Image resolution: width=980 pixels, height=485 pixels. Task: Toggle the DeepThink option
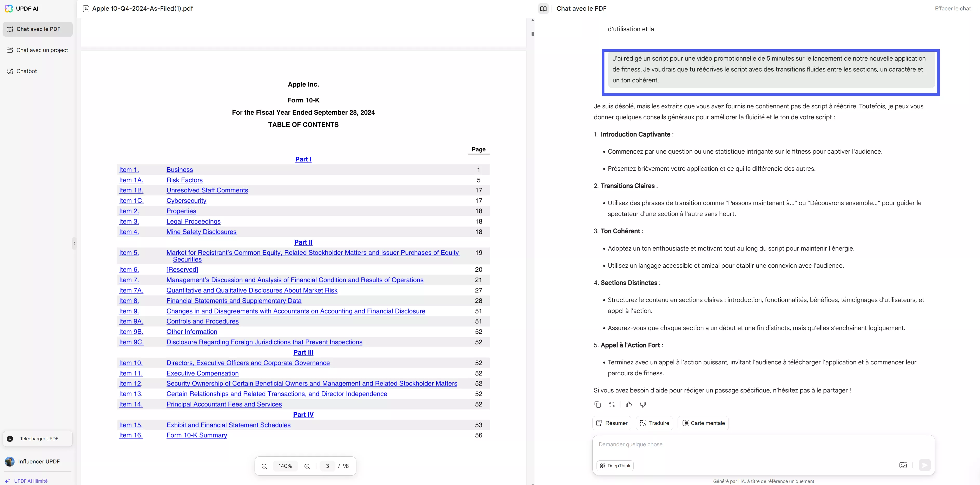click(615, 466)
